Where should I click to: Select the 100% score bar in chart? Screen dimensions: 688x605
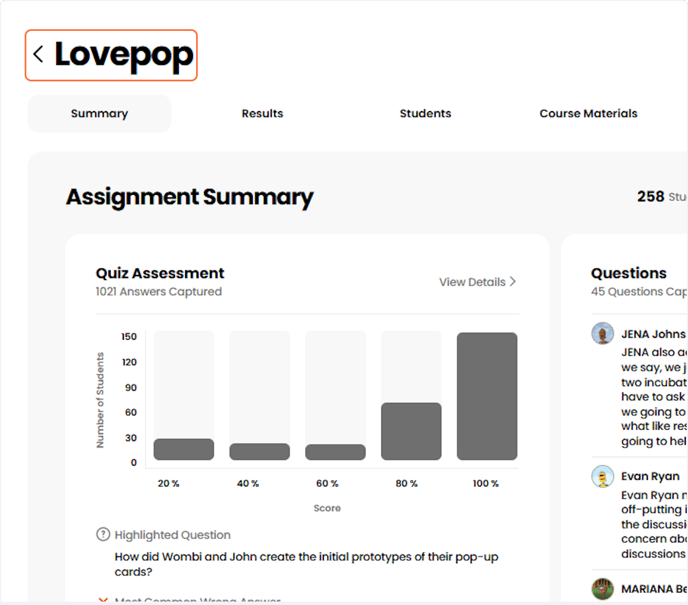pyautogui.click(x=487, y=396)
